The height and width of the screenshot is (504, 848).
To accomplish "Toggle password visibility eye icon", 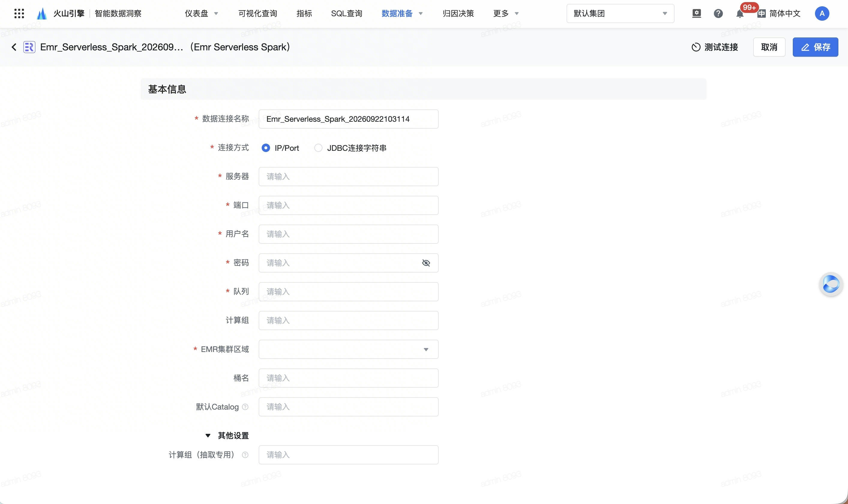I will pos(426,263).
